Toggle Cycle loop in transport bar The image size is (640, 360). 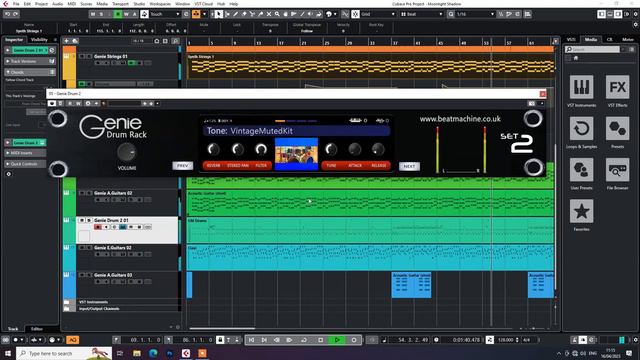[304, 340]
